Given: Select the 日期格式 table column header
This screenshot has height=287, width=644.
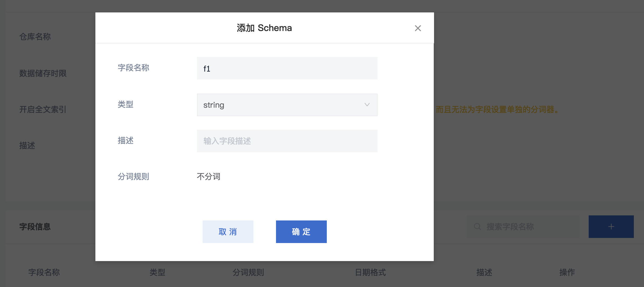Looking at the screenshot, I should pos(370,272).
